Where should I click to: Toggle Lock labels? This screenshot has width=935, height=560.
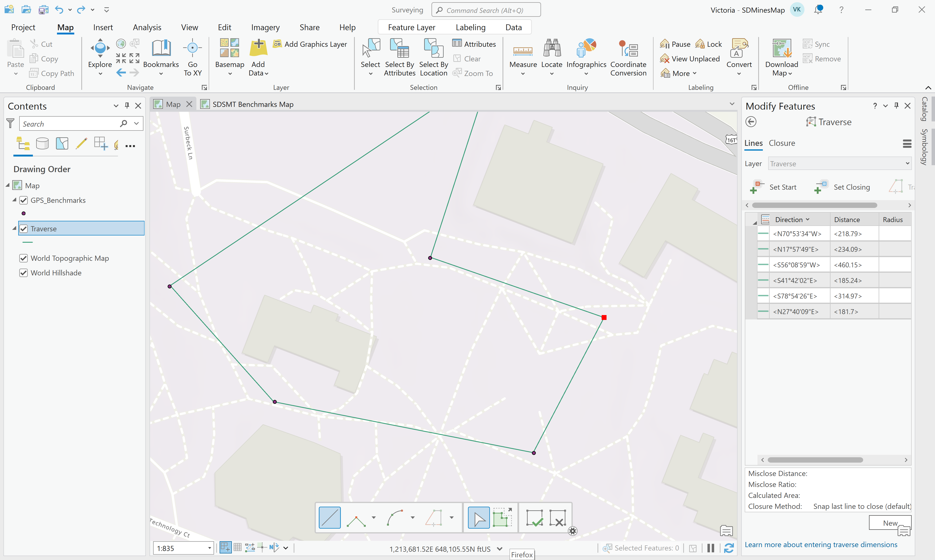click(709, 44)
